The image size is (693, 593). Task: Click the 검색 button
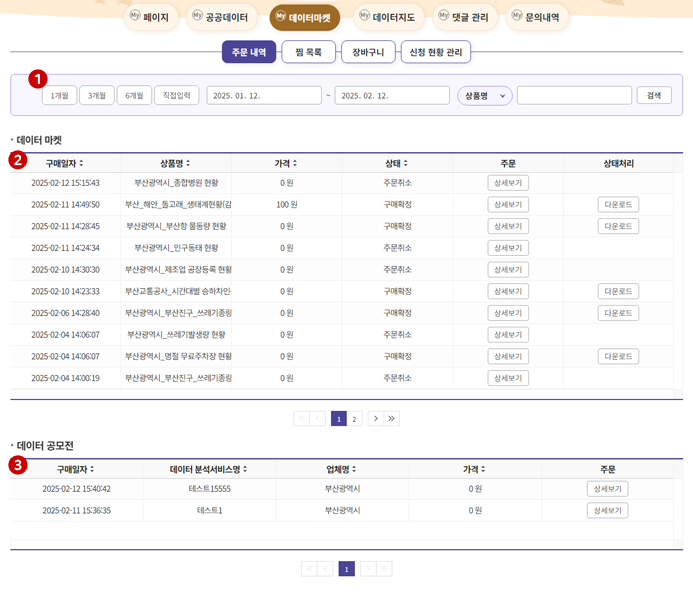654,95
